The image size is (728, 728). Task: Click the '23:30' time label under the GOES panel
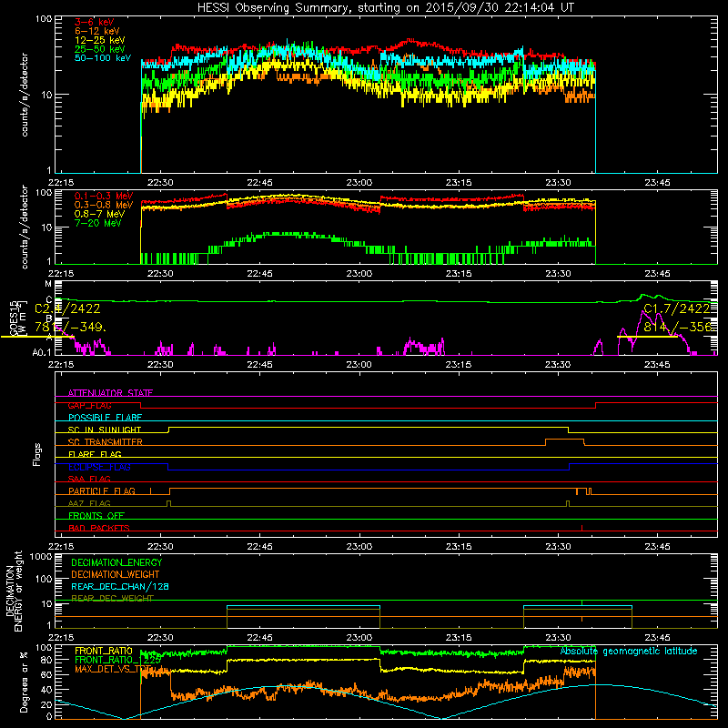558,365
